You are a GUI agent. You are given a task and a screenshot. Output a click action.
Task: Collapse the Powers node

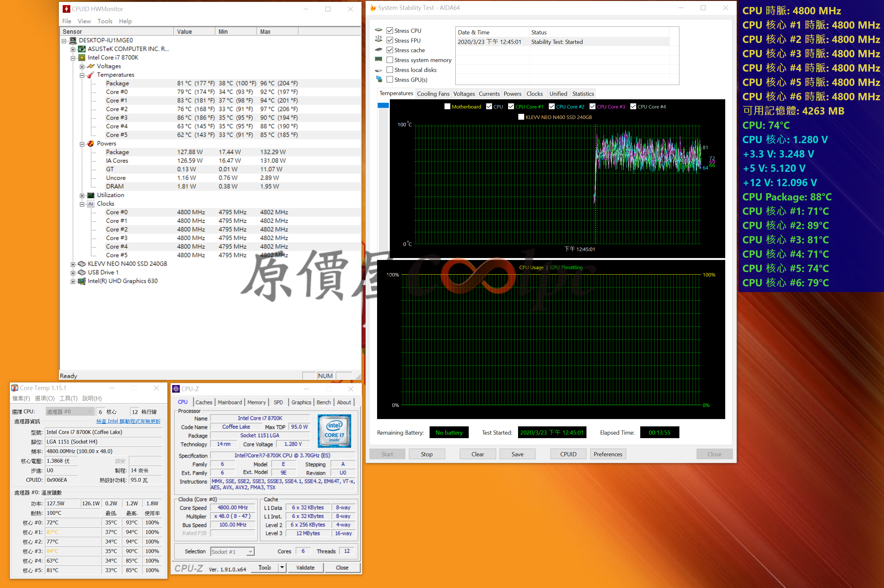(x=82, y=143)
